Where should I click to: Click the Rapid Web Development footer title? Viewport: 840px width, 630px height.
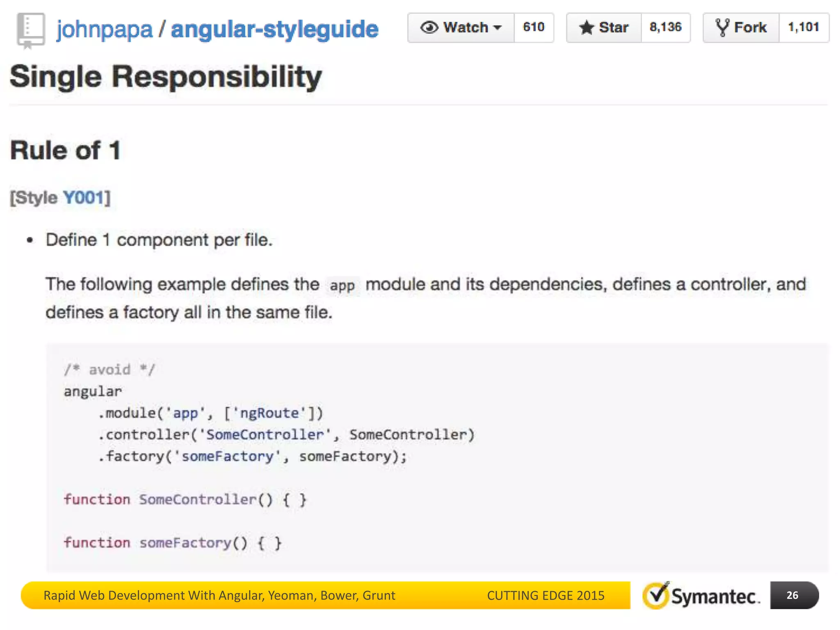[x=219, y=596]
